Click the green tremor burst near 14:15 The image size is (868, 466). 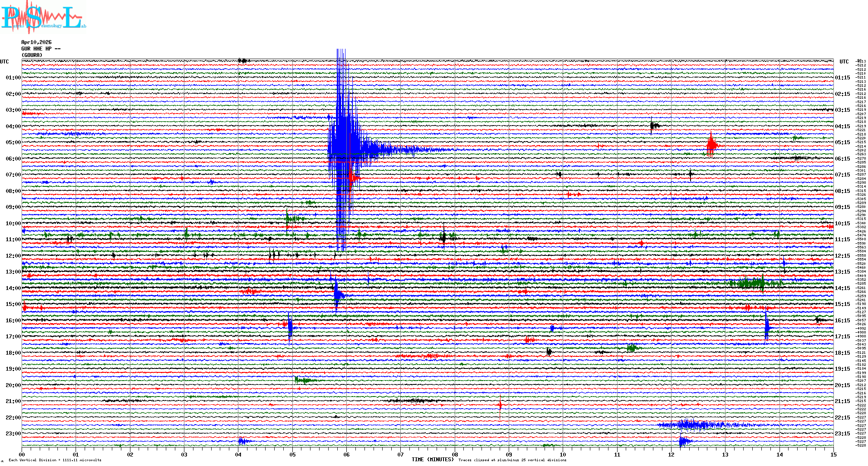pyautogui.click(x=751, y=283)
